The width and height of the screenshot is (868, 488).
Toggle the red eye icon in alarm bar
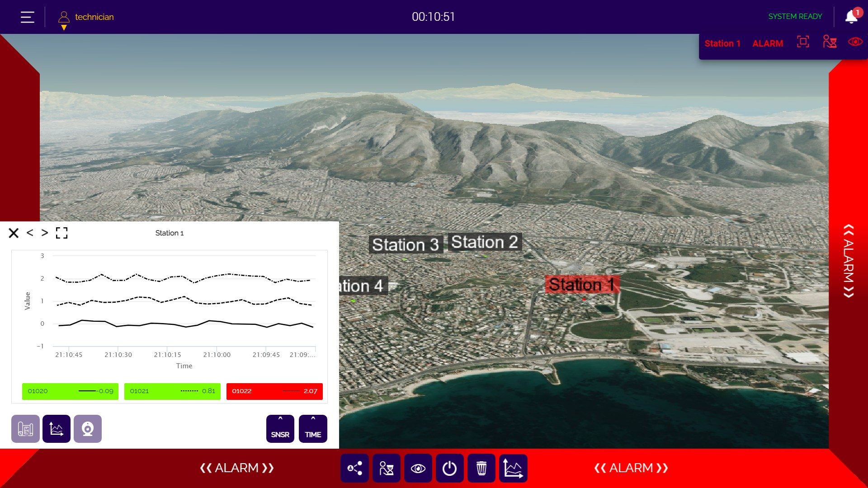click(855, 42)
